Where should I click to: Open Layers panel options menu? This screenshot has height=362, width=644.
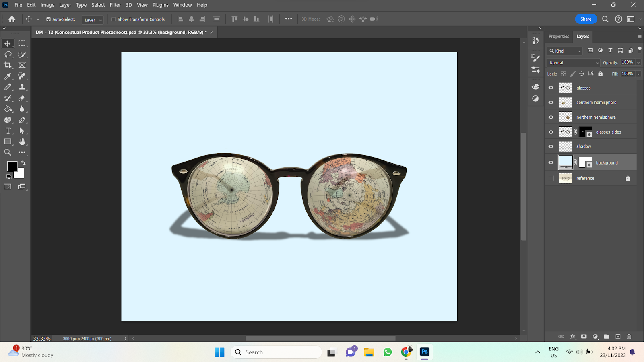tap(640, 37)
